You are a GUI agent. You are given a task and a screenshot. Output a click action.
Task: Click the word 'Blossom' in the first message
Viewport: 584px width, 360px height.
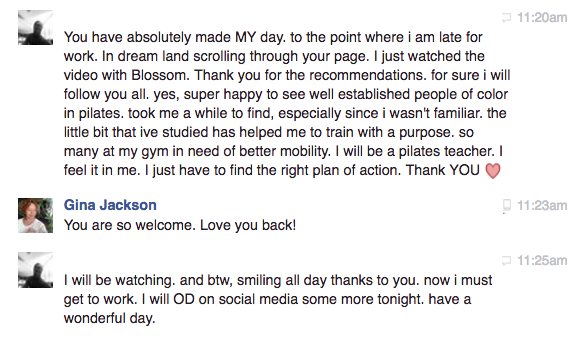[160, 75]
